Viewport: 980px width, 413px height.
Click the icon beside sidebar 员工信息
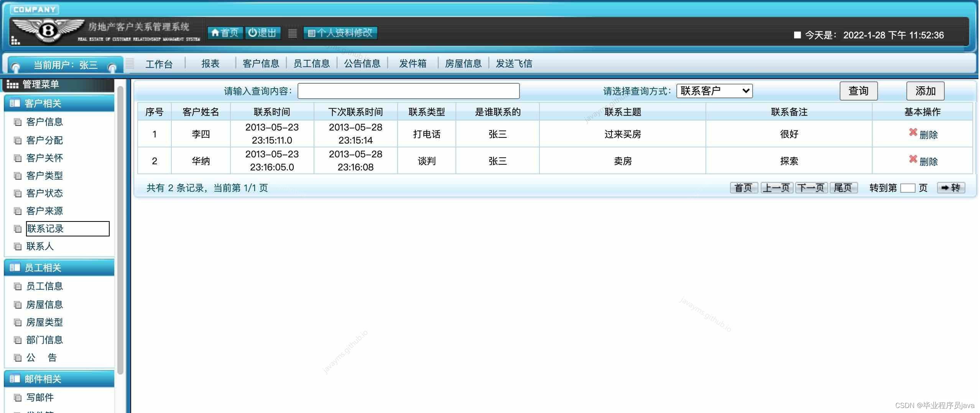[18, 286]
